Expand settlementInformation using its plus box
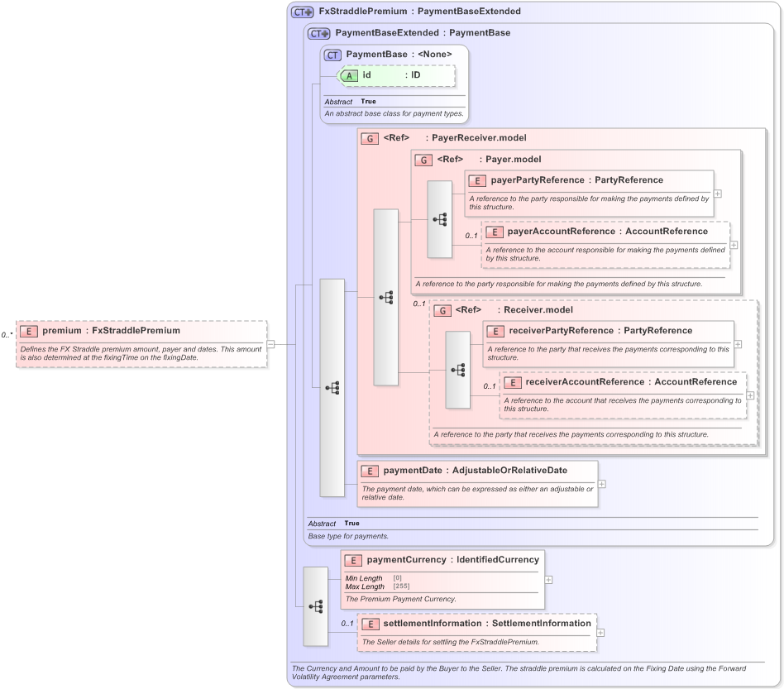Viewport: 784px width, 689px height. click(x=600, y=632)
